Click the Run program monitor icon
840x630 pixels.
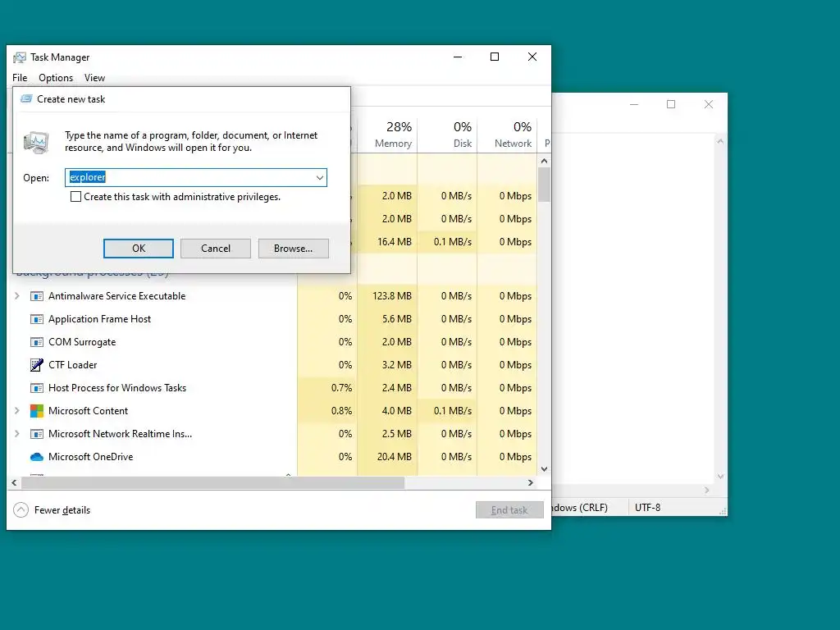coord(36,142)
